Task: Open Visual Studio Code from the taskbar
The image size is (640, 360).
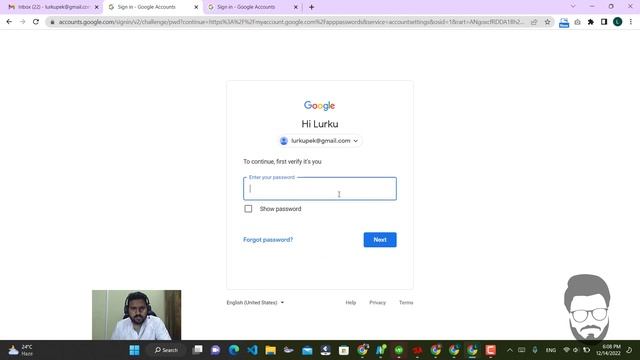Action: pyautogui.click(x=252, y=350)
